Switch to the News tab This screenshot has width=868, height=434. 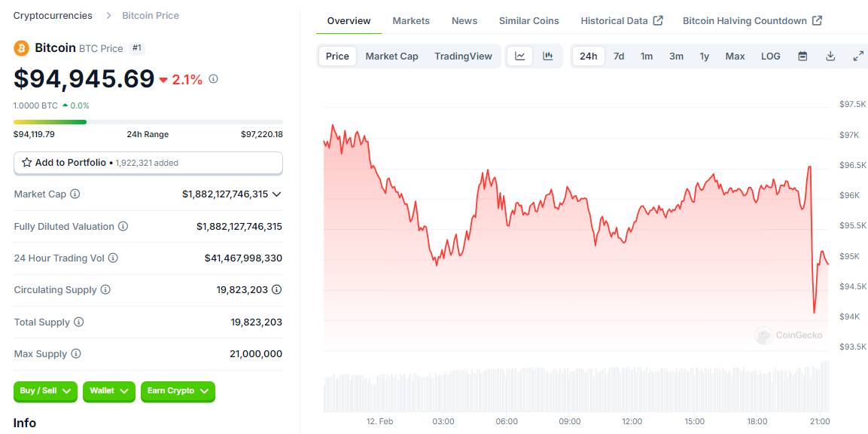(464, 20)
